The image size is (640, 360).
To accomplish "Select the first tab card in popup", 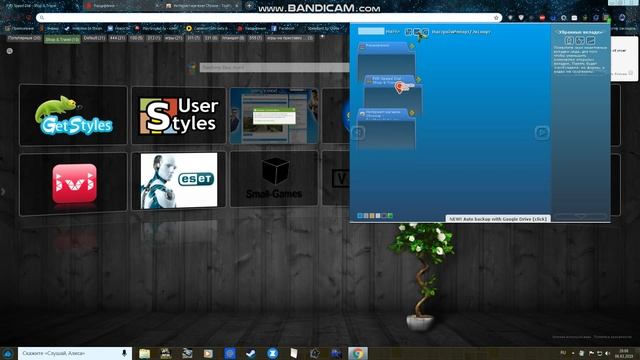I will [x=387, y=60].
